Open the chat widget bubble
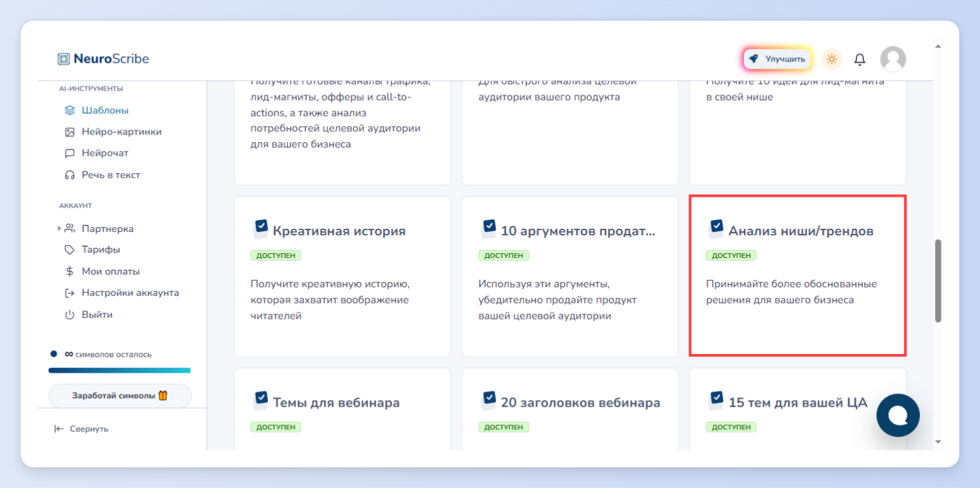This screenshot has width=980, height=488. 898,415
